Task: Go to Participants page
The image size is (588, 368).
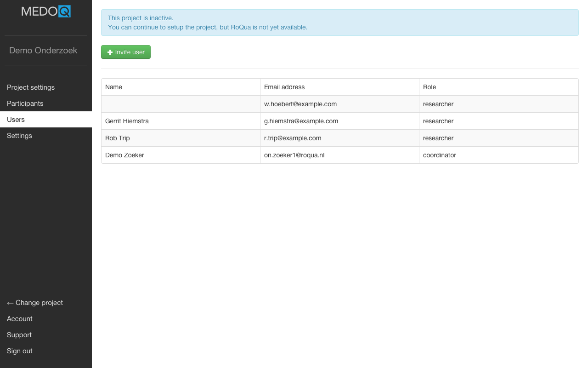Action: (25, 103)
